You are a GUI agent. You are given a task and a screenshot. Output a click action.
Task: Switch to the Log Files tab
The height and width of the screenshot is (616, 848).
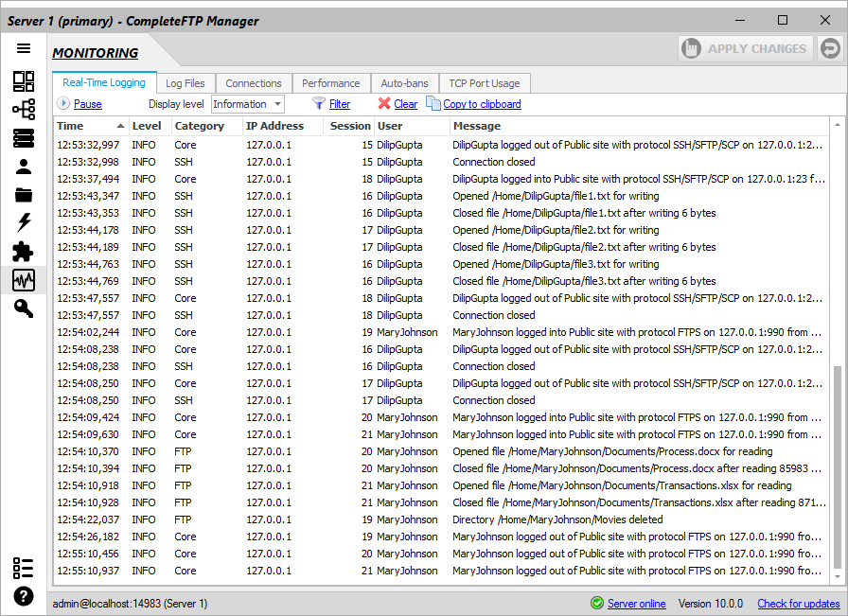click(185, 83)
